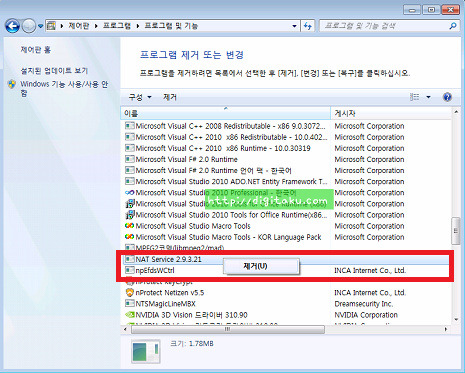Open 제어판 홈 link in sidebar
The image size is (465, 373).
(36, 50)
